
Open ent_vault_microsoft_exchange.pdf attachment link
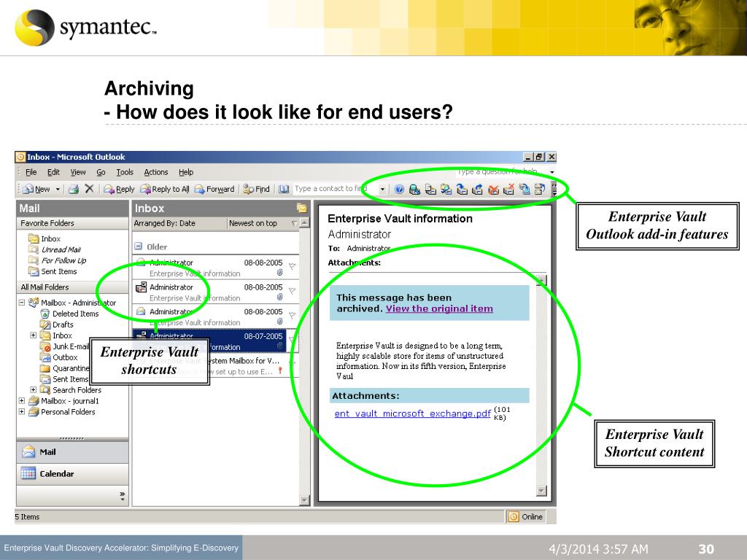pyautogui.click(x=413, y=413)
